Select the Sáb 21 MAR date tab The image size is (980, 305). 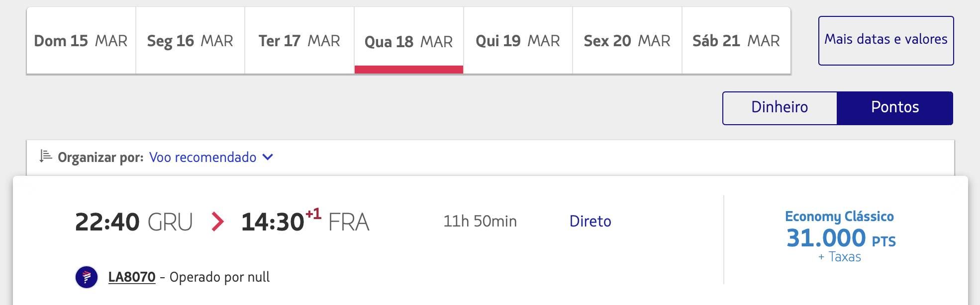click(736, 41)
